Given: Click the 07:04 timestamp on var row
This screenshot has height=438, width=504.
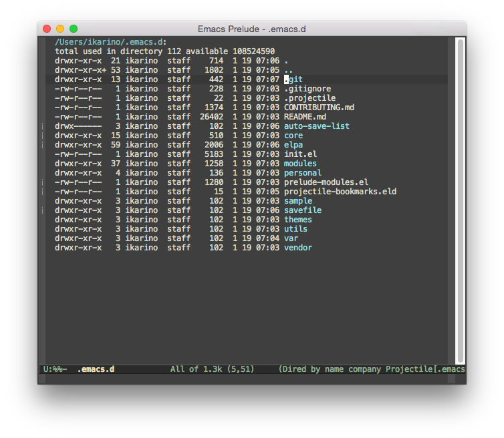Looking at the screenshot, I should (267, 238).
